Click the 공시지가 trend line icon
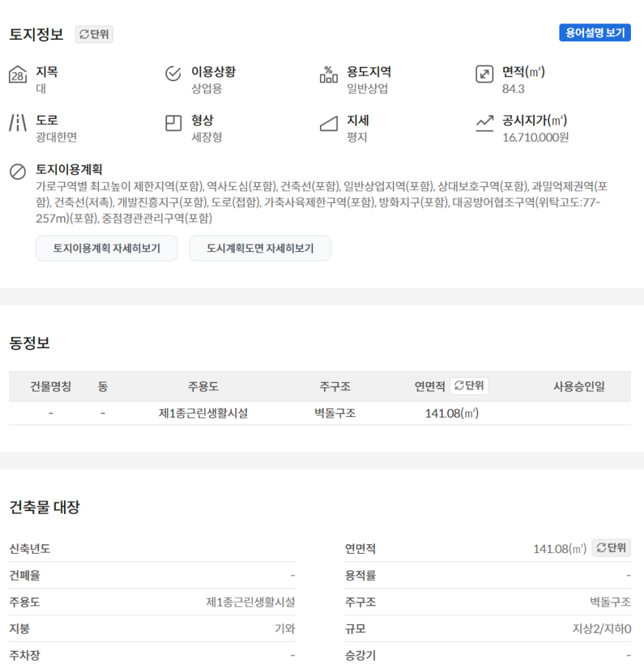644x668 pixels. [x=484, y=123]
